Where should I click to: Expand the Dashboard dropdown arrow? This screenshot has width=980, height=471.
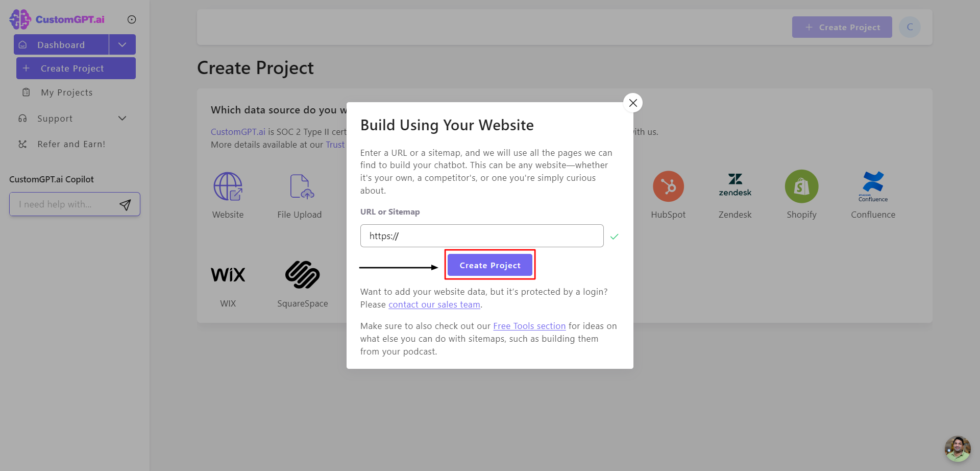122,44
